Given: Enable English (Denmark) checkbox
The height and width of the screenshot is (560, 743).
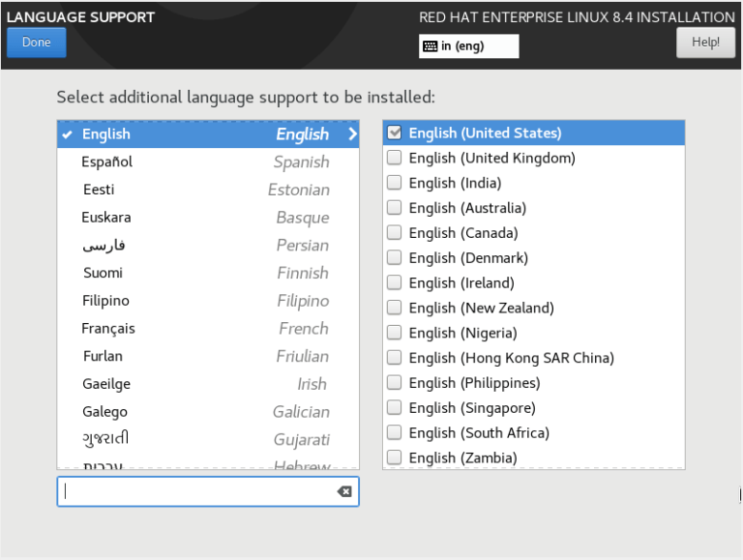Looking at the screenshot, I should (x=395, y=257).
